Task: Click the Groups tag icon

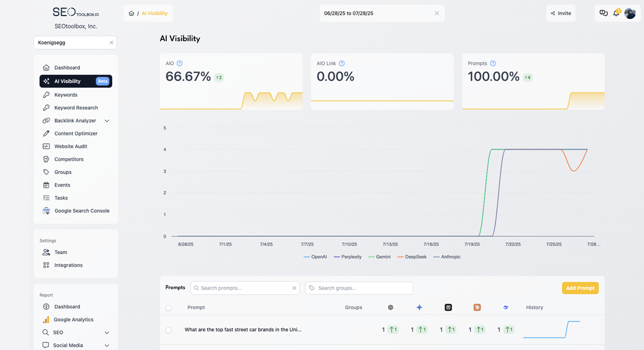Action: [x=46, y=172]
